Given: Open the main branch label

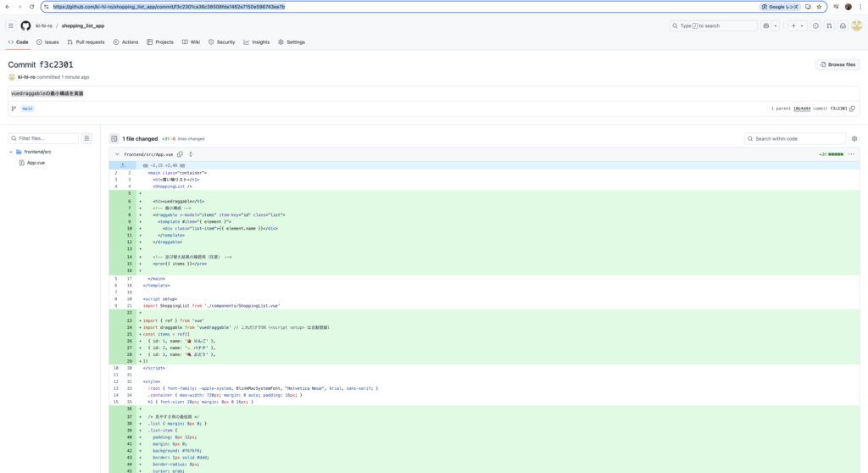Looking at the screenshot, I should pyautogui.click(x=27, y=109).
